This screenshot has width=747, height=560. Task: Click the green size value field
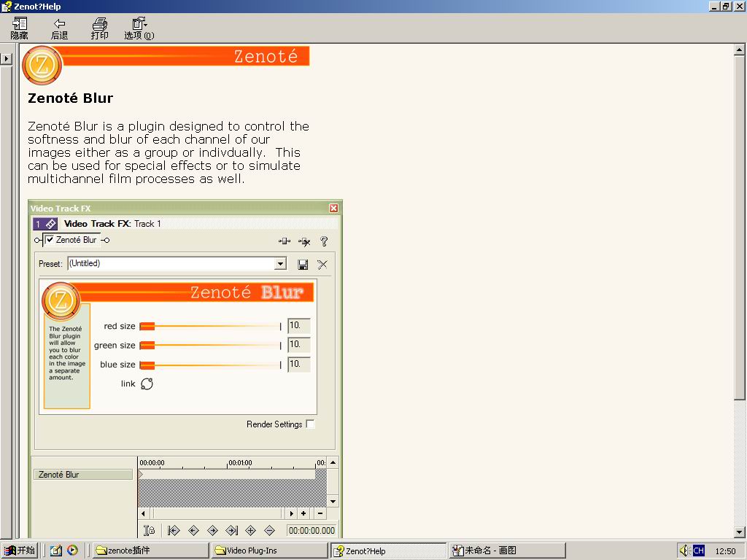coord(299,345)
